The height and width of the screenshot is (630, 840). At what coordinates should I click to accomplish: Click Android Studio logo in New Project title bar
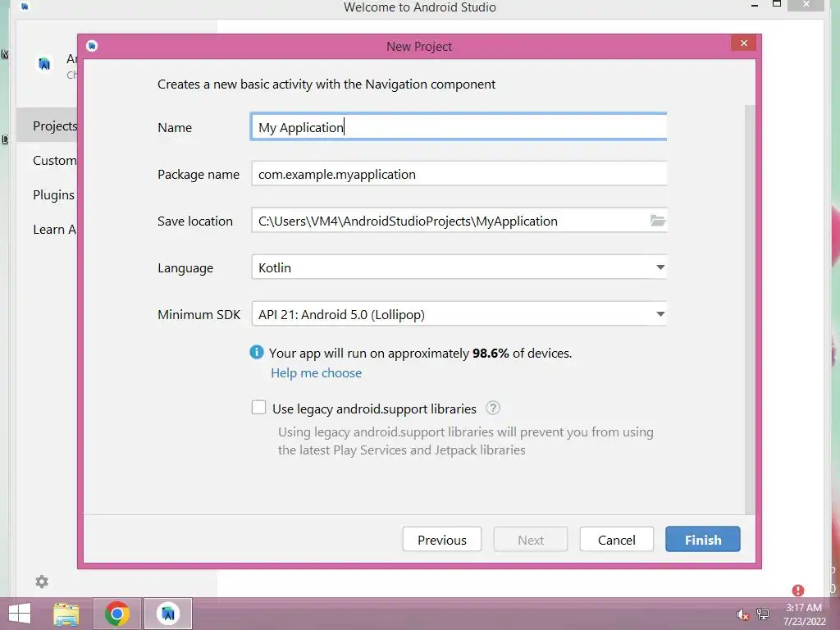[92, 46]
